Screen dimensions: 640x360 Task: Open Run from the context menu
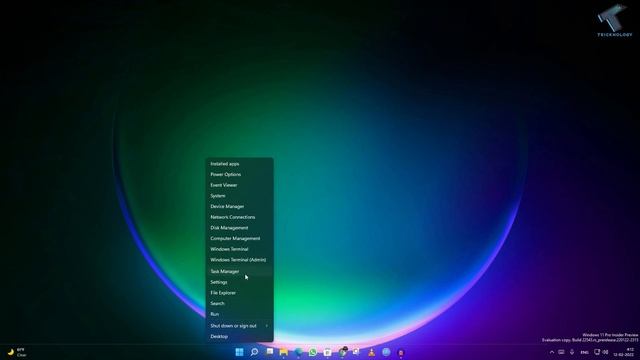click(x=239, y=314)
